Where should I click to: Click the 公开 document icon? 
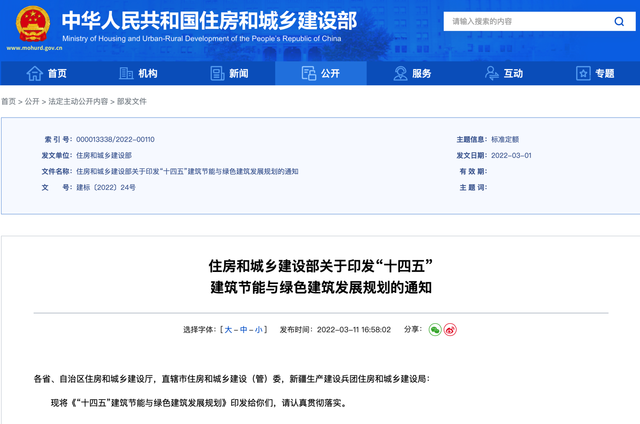309,73
